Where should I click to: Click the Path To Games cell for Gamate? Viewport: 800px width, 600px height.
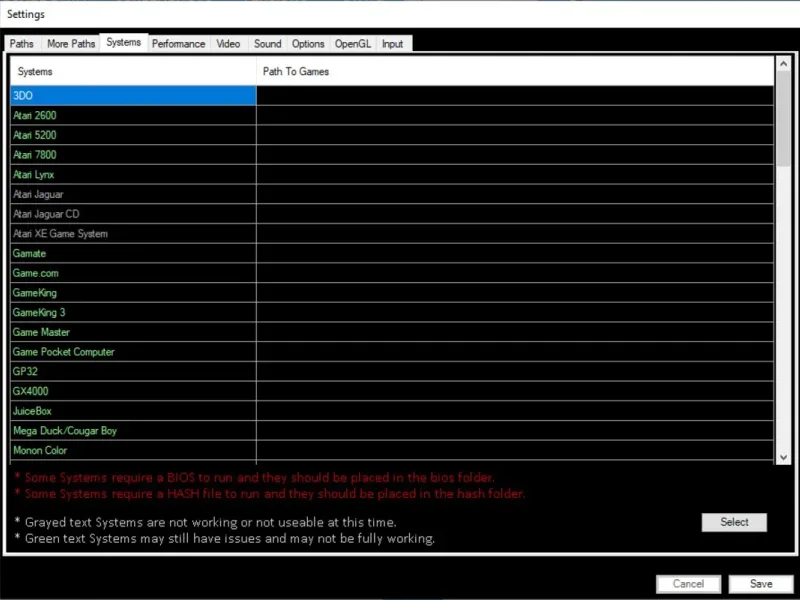tap(515, 253)
